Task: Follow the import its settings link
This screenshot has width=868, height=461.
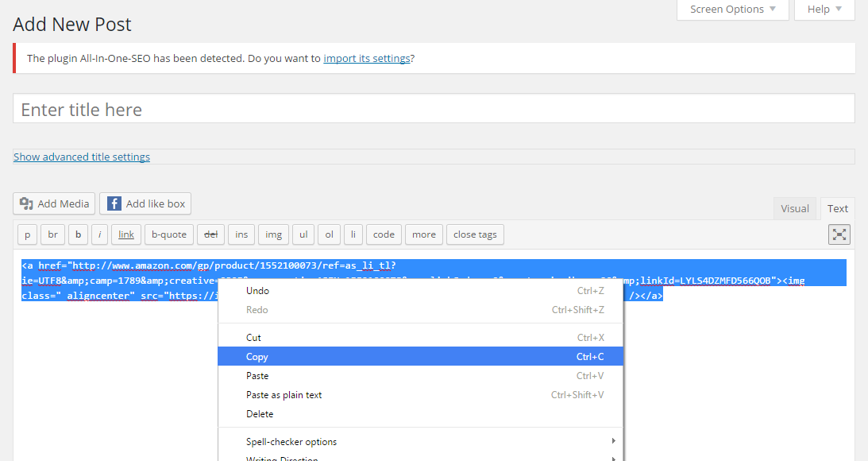Action: 366,58
